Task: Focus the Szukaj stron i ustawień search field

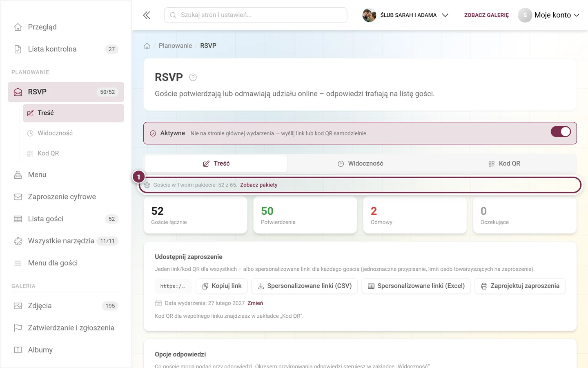Action: point(256,15)
